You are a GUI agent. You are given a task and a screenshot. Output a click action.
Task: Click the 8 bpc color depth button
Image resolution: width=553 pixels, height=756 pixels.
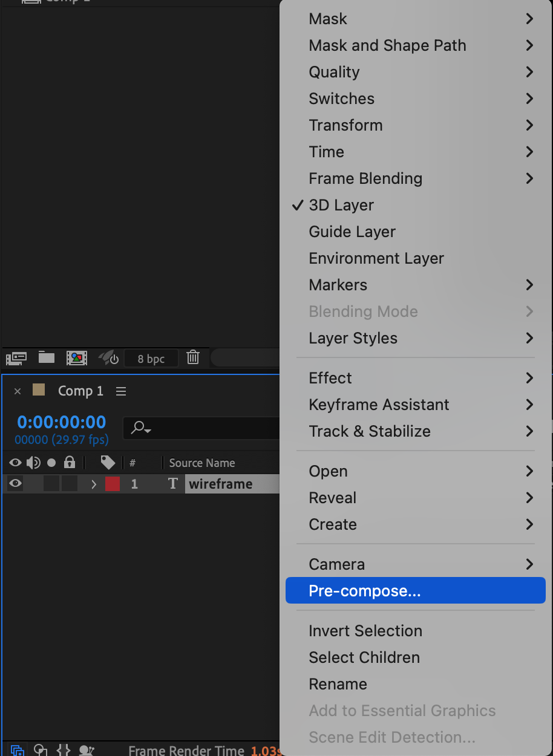[151, 359]
